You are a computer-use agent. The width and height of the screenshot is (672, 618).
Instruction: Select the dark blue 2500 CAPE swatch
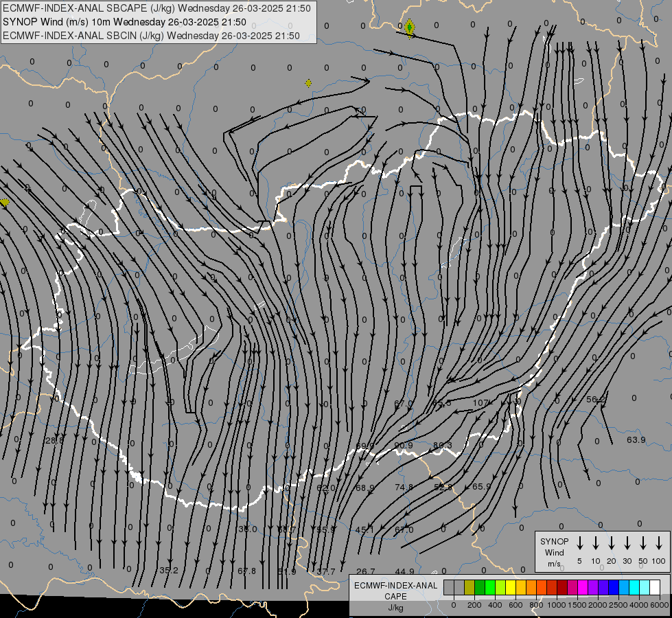613,587
